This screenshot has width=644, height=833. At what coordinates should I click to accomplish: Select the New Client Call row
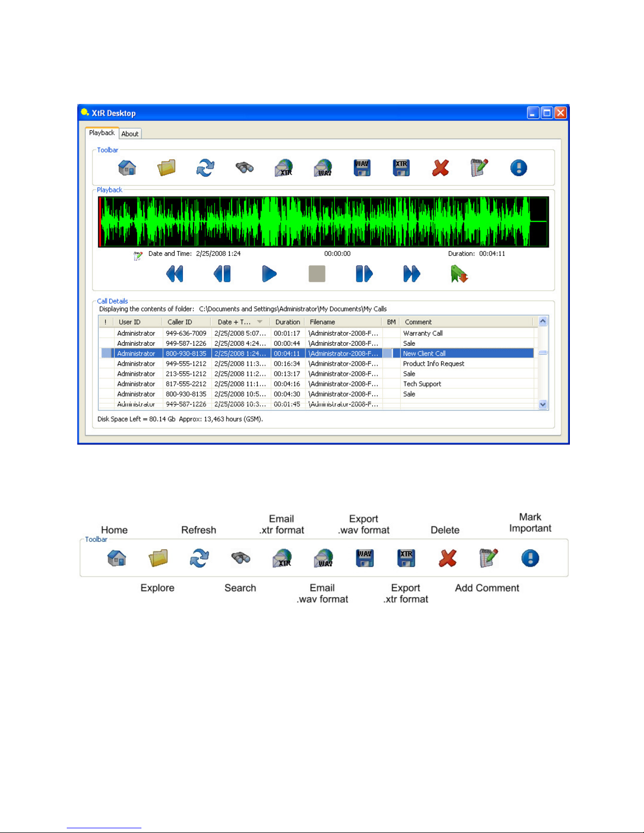(318, 353)
